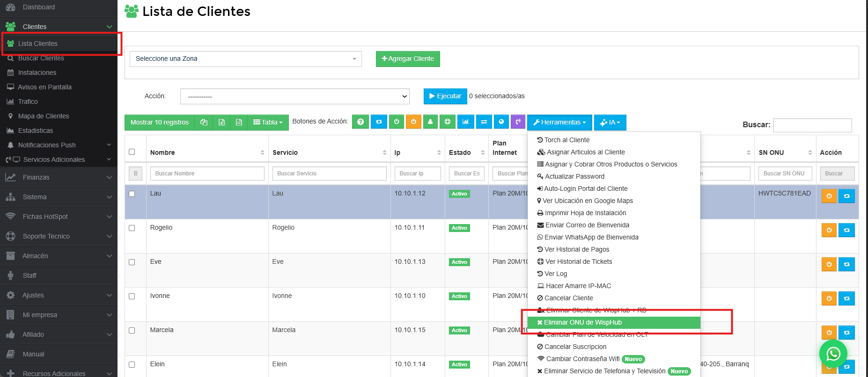Open Cambiar Contraseña Wifi menu option

pyautogui.click(x=614, y=359)
